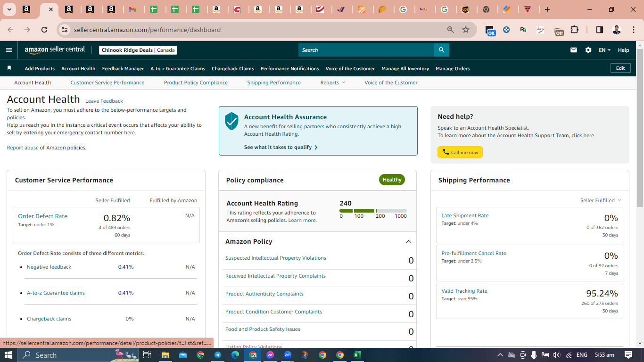Switch the Chinook Ridge Deals Canada account
Screen dimensions: 644x362
pos(138,50)
